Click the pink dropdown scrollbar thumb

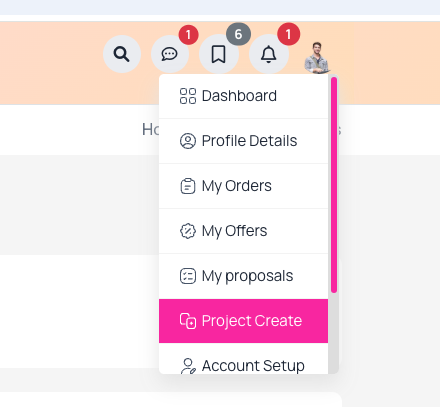point(334,185)
